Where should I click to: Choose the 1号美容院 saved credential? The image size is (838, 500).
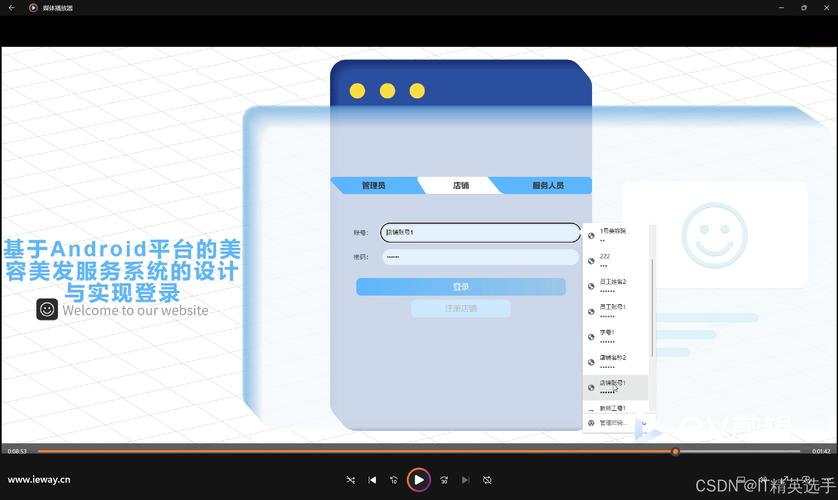616,236
